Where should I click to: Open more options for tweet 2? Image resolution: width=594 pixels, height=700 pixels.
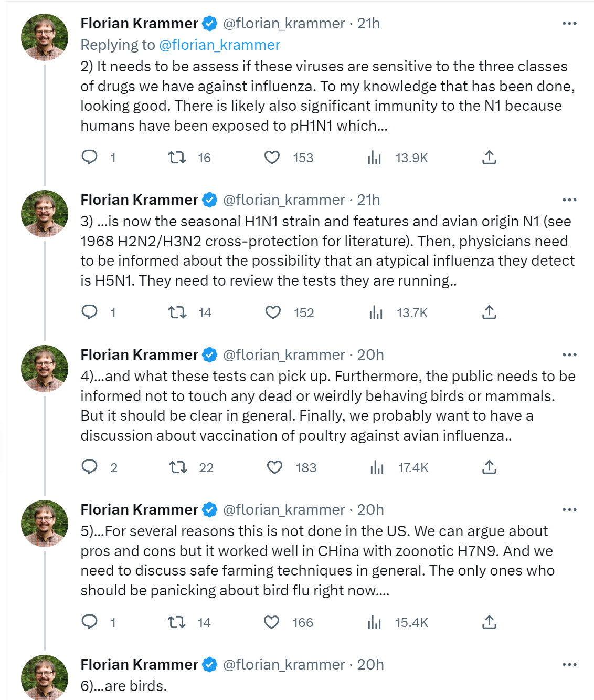point(569,24)
